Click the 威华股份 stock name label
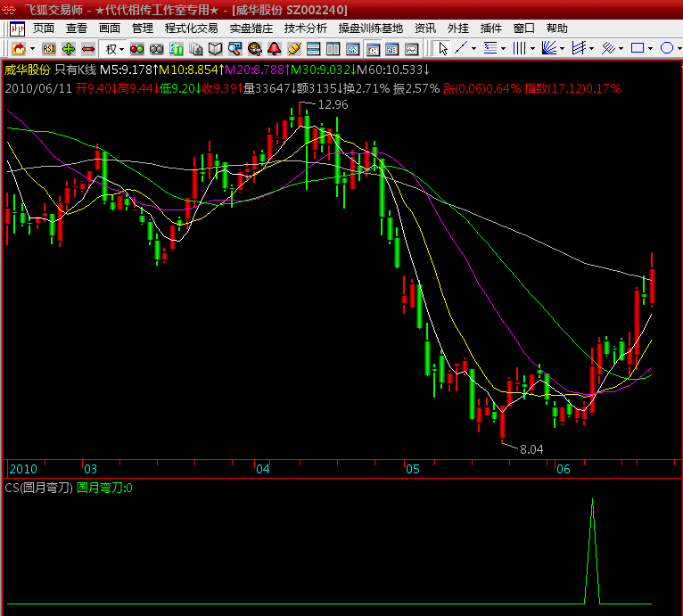 28,70
